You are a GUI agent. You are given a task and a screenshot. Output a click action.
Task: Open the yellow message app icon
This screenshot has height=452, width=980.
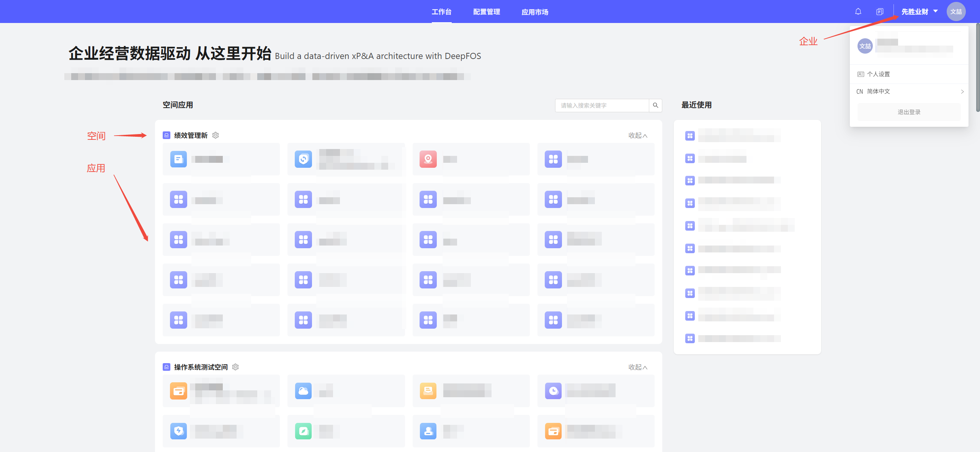pyautogui.click(x=428, y=391)
